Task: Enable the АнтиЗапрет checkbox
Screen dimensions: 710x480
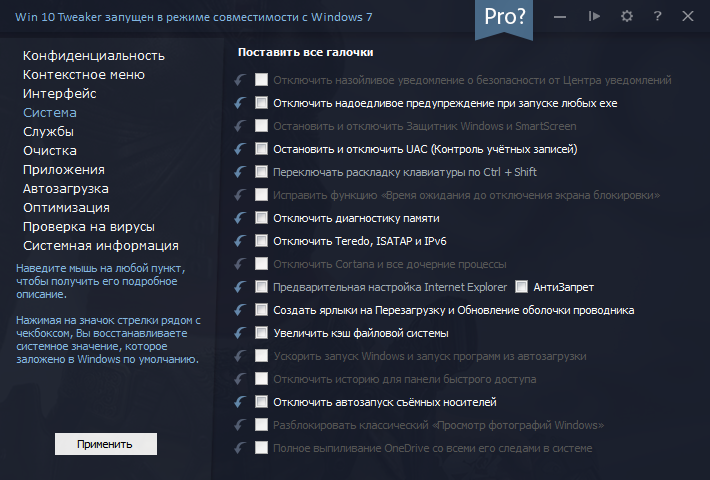Action: click(521, 287)
